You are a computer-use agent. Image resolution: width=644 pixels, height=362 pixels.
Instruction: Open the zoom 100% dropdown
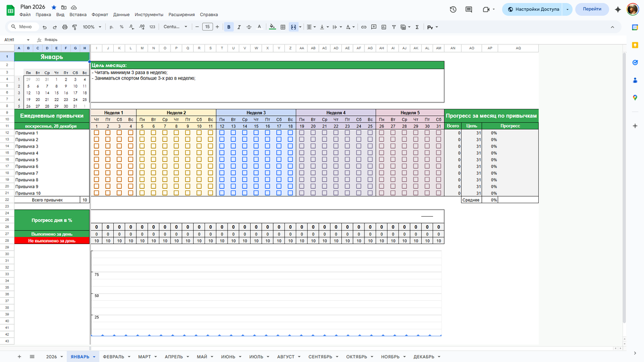coord(92,27)
